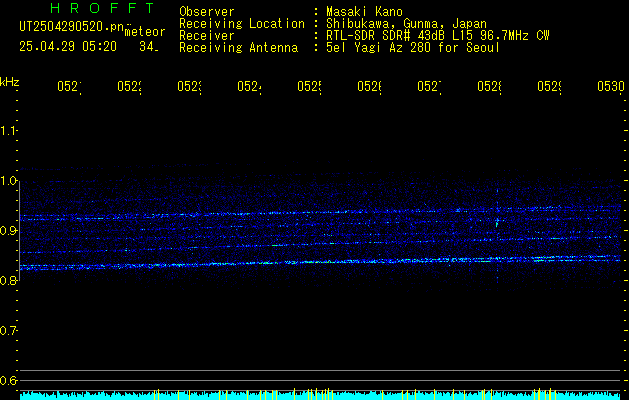629x400 pixels.
Task: Click the cyan noise level strip at bottom
Action: click(322, 396)
